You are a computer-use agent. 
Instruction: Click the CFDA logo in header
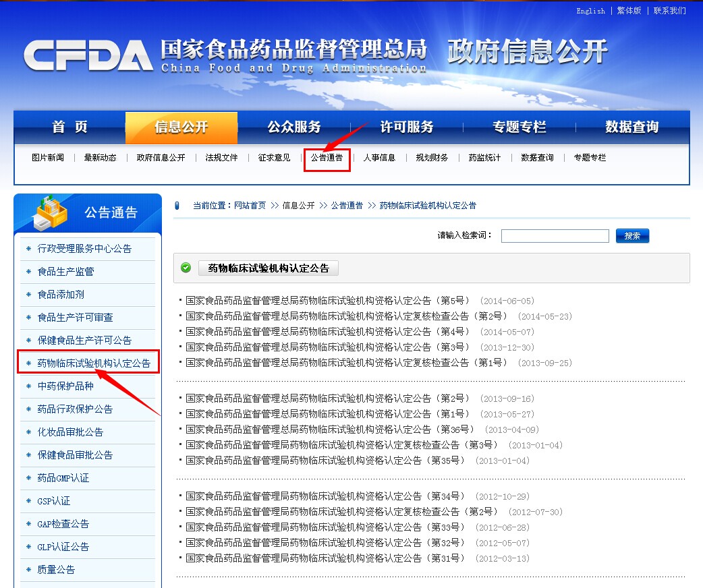click(88, 55)
